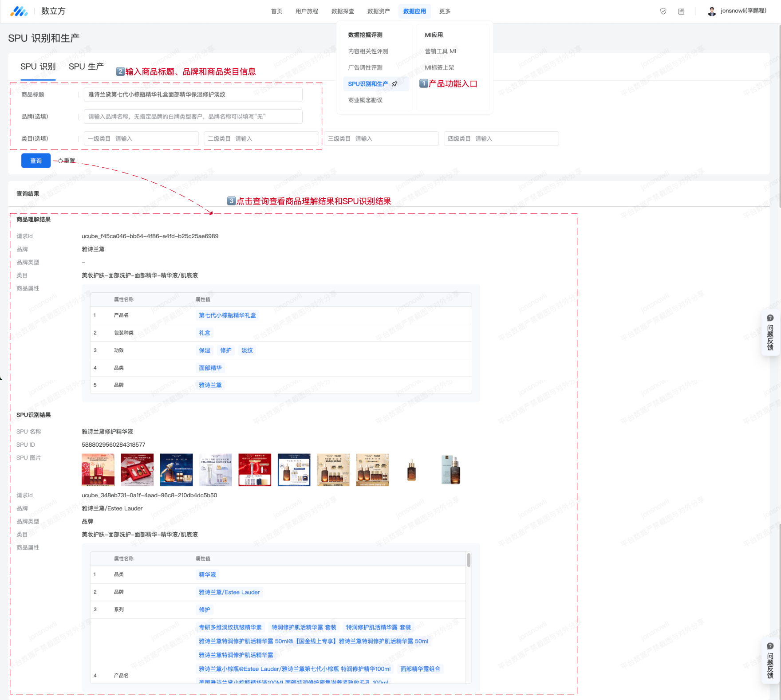Open the 数据资产 nav item
Image resolution: width=781 pixels, height=700 pixels.
click(x=379, y=12)
